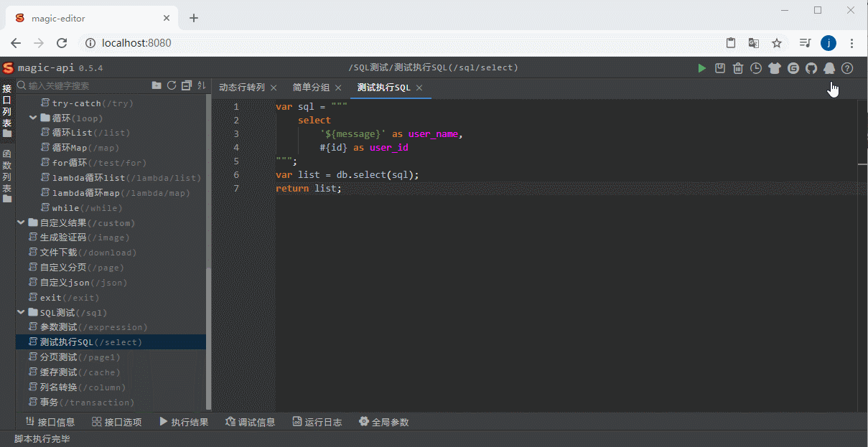Refresh the interface tree
The image size is (868, 447).
[172, 85]
